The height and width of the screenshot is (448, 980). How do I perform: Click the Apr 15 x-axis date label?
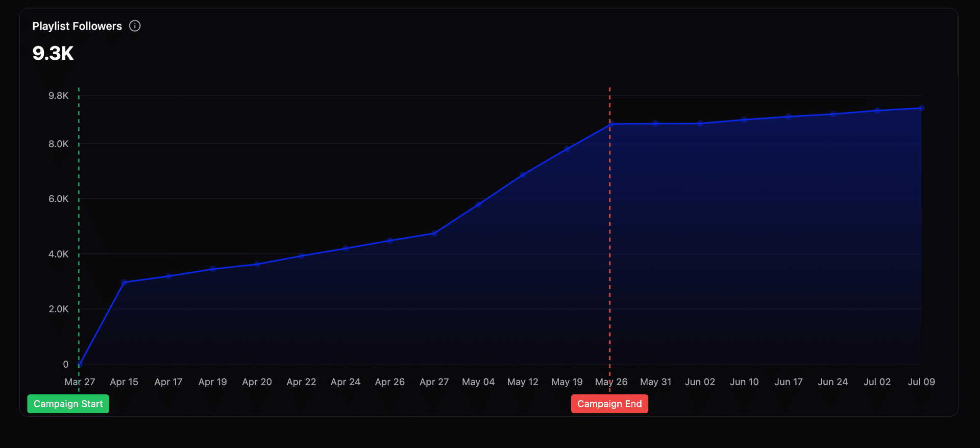(124, 382)
